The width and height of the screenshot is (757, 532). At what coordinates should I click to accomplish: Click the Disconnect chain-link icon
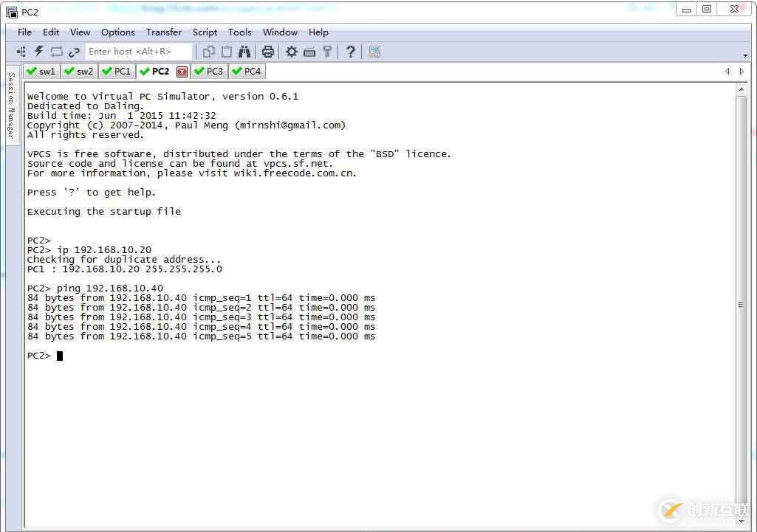pyautogui.click(x=74, y=52)
